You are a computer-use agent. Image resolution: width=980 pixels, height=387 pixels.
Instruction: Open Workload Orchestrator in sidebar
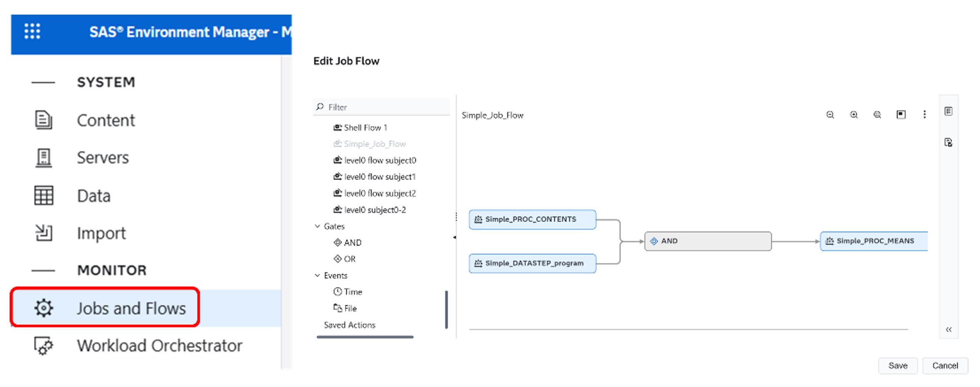point(159,346)
